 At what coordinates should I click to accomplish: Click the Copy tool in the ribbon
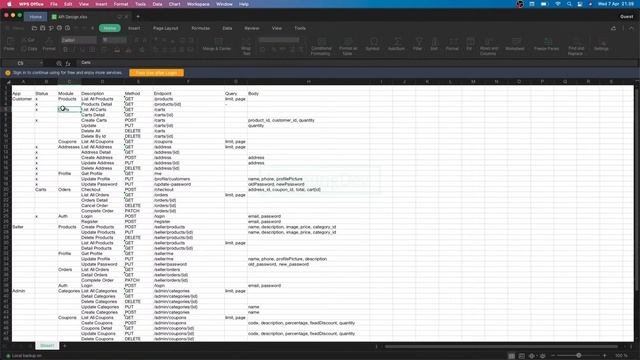pos(29,49)
